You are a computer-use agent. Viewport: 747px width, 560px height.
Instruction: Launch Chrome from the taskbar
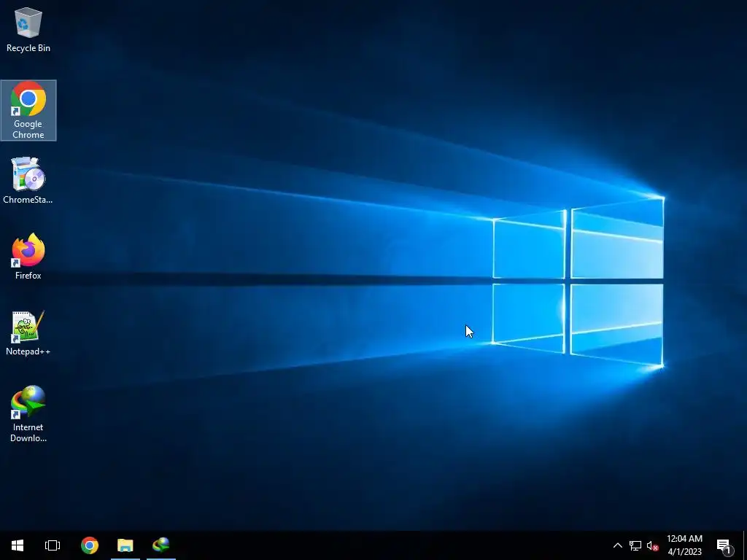(90, 545)
